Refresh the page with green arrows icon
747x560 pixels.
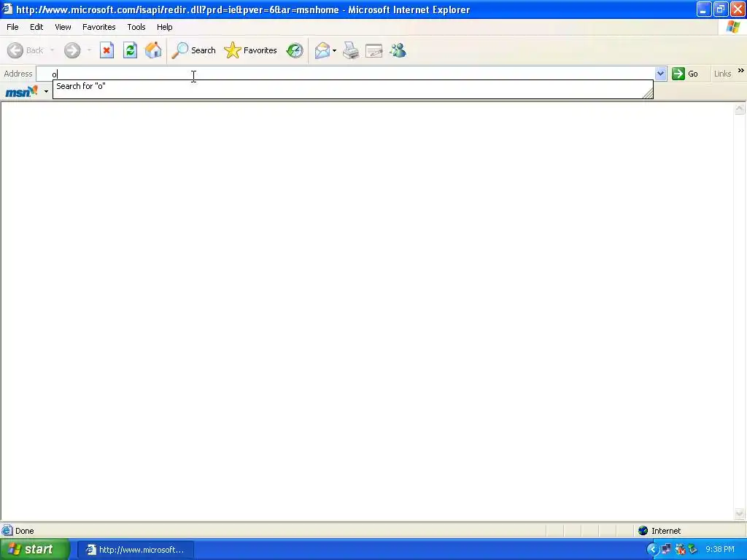[x=130, y=50]
